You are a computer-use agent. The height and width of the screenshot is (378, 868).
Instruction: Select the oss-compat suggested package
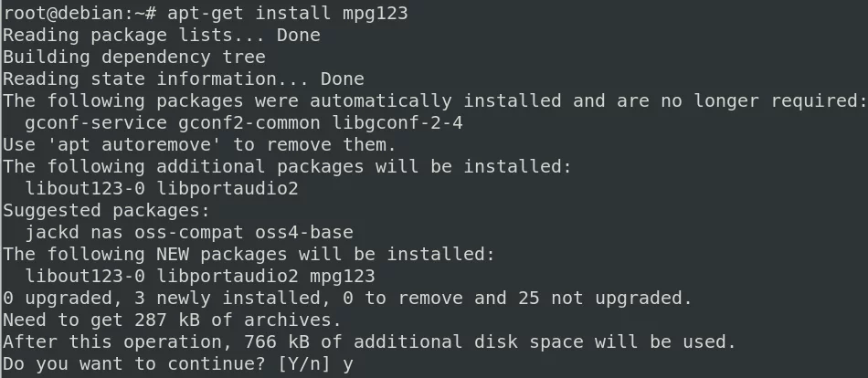click(189, 233)
